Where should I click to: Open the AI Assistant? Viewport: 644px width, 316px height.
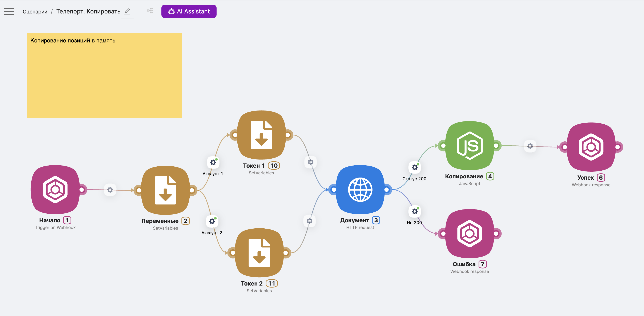point(189,11)
